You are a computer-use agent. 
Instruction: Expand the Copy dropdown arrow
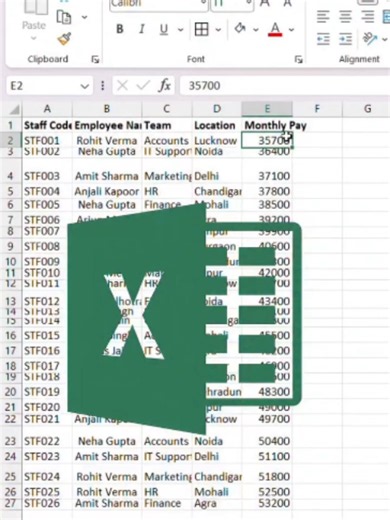point(84,17)
